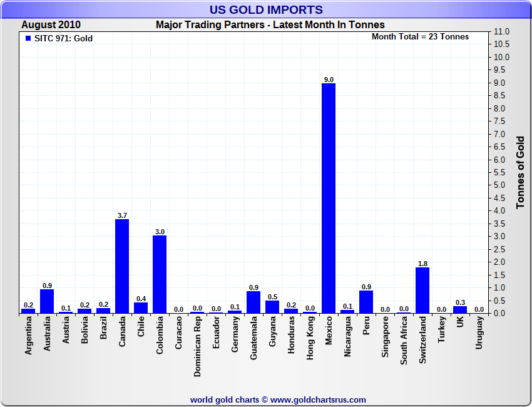Click the Ecuador x-axis label

[216, 332]
